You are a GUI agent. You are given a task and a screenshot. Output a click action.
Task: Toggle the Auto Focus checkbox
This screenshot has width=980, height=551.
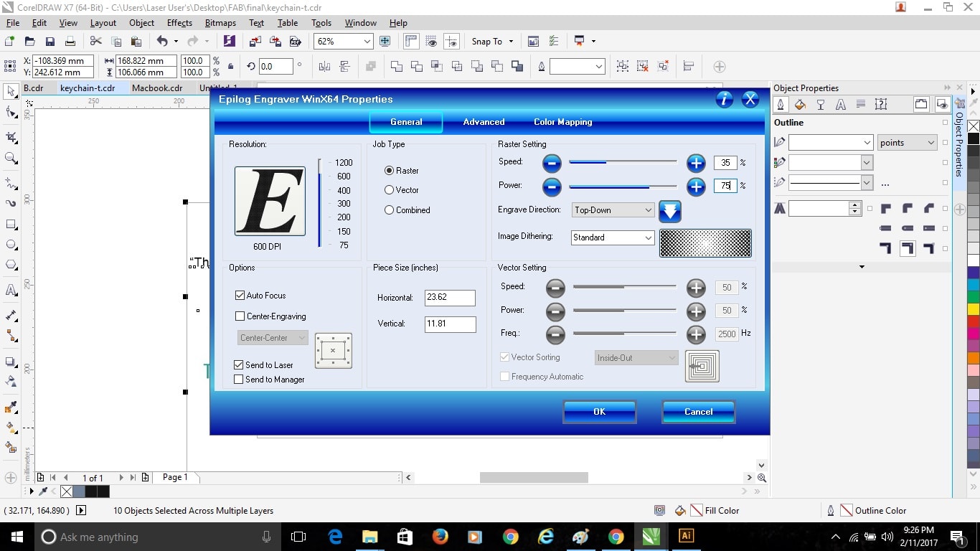240,296
